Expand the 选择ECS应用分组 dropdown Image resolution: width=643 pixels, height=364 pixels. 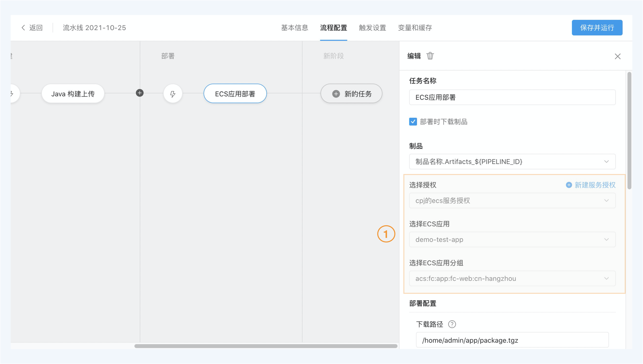point(512,278)
